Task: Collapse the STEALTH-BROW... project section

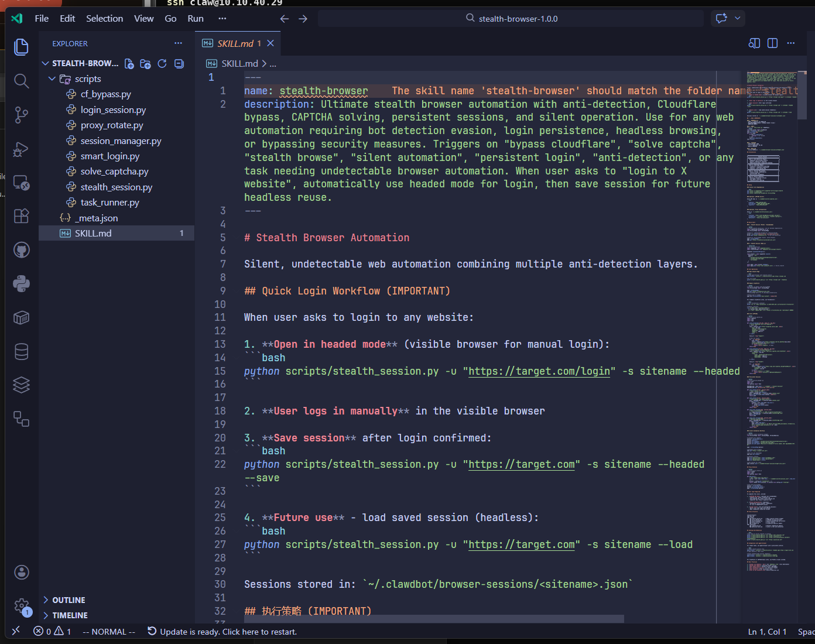Action: click(80, 63)
